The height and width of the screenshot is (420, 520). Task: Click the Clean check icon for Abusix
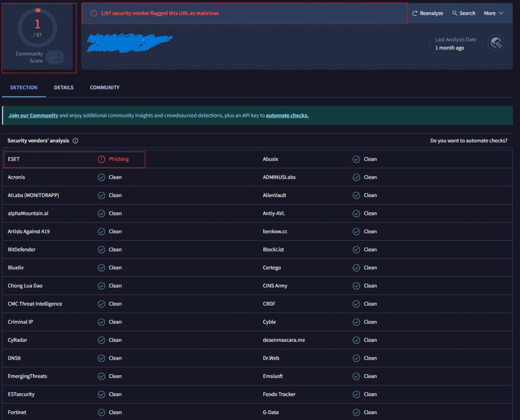(x=356, y=159)
